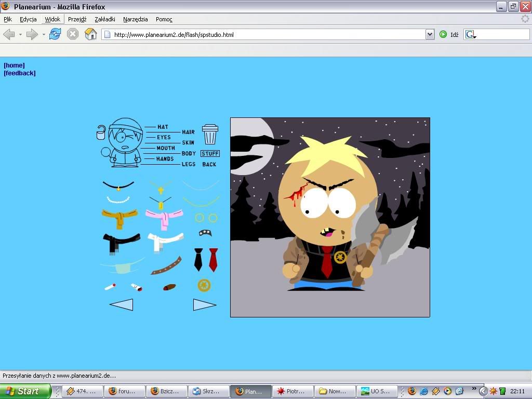Go to previous page of stuff items
This screenshot has height=399, width=532.
point(122,304)
